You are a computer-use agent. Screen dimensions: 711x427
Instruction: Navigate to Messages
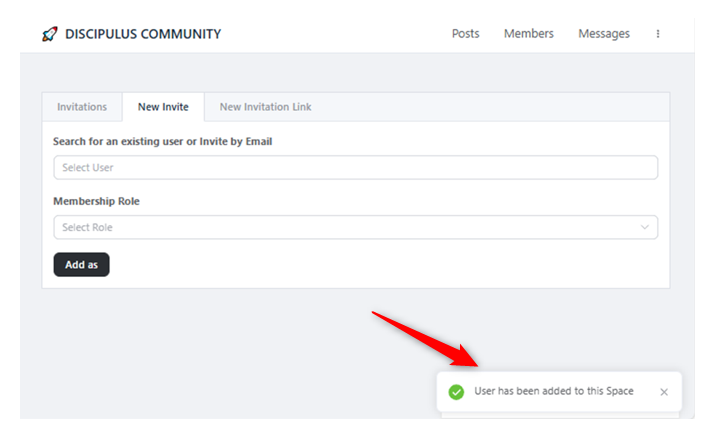[604, 34]
